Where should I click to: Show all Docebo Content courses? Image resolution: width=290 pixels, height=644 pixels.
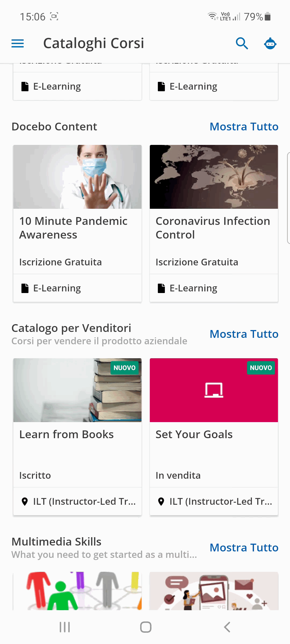244,127
